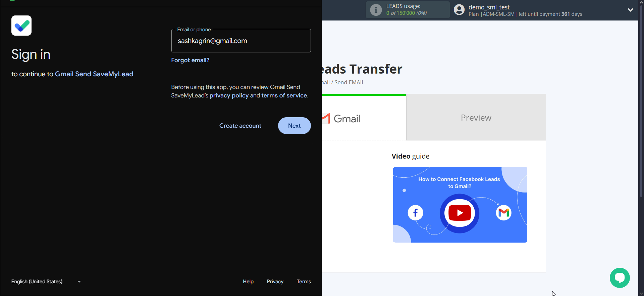Open the Forgot email? link
The image size is (644, 296).
pos(190,60)
